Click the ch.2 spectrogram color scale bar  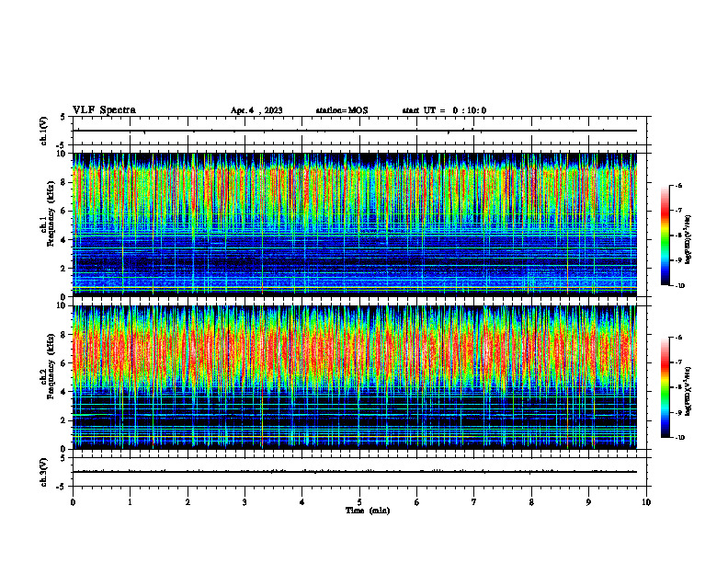(665, 387)
